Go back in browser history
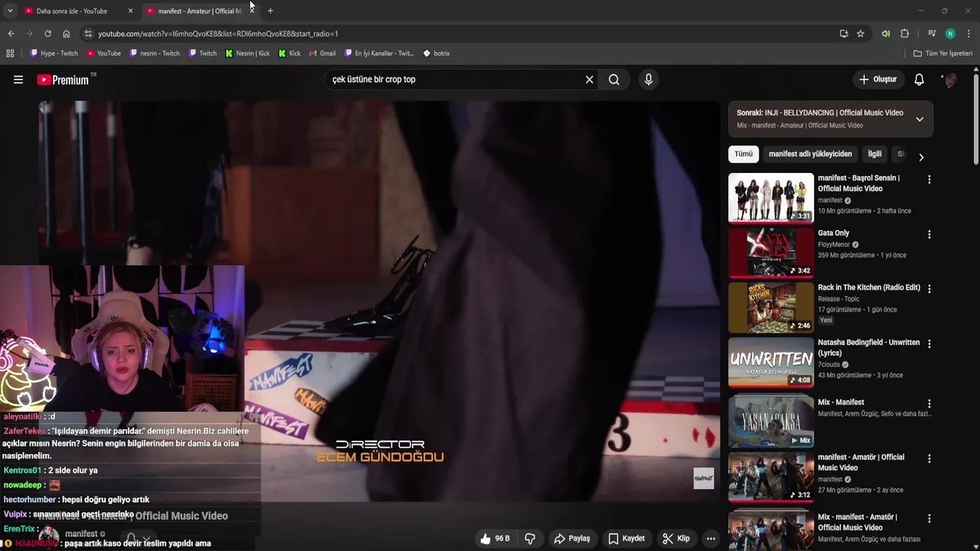980x551 pixels. [11, 34]
